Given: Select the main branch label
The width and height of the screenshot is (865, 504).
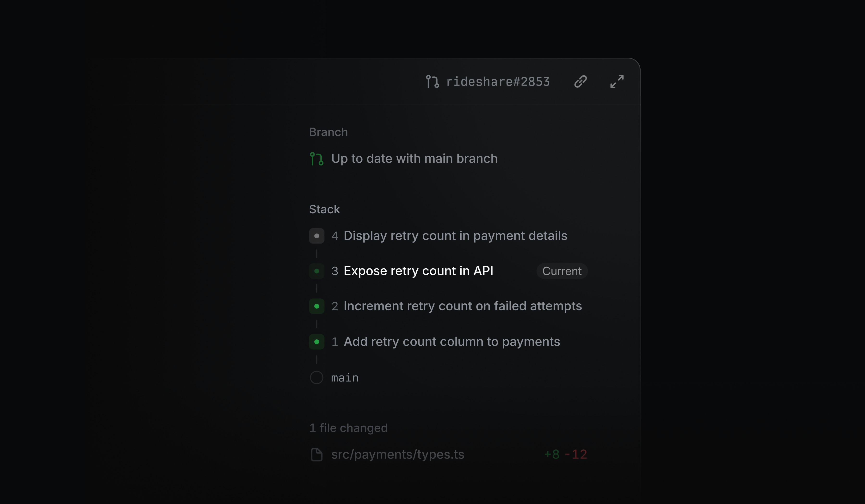Looking at the screenshot, I should click(345, 378).
